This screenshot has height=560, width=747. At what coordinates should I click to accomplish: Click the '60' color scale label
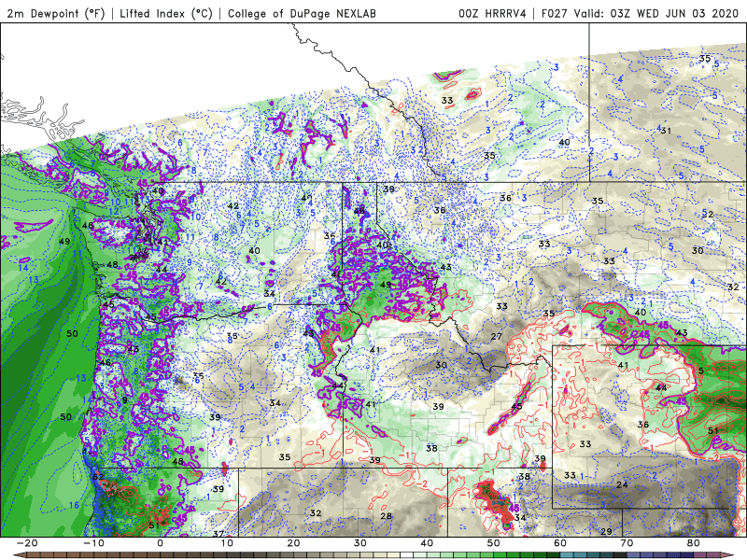pyautogui.click(x=560, y=543)
